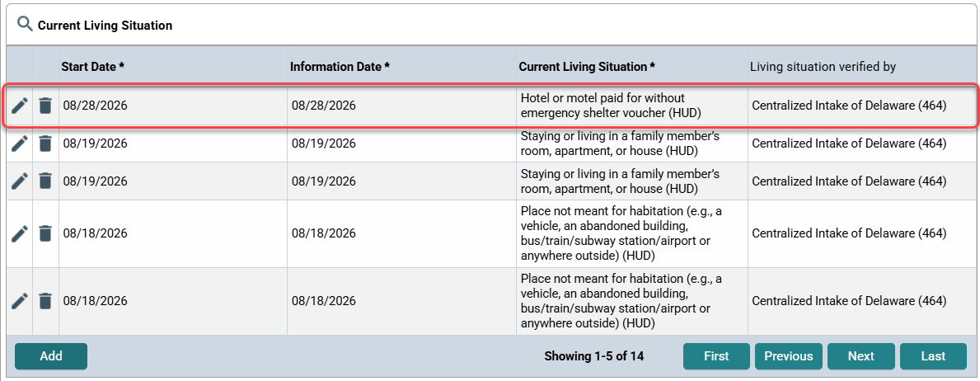Edit the first 08/18/2026 place not meant record

point(20,233)
